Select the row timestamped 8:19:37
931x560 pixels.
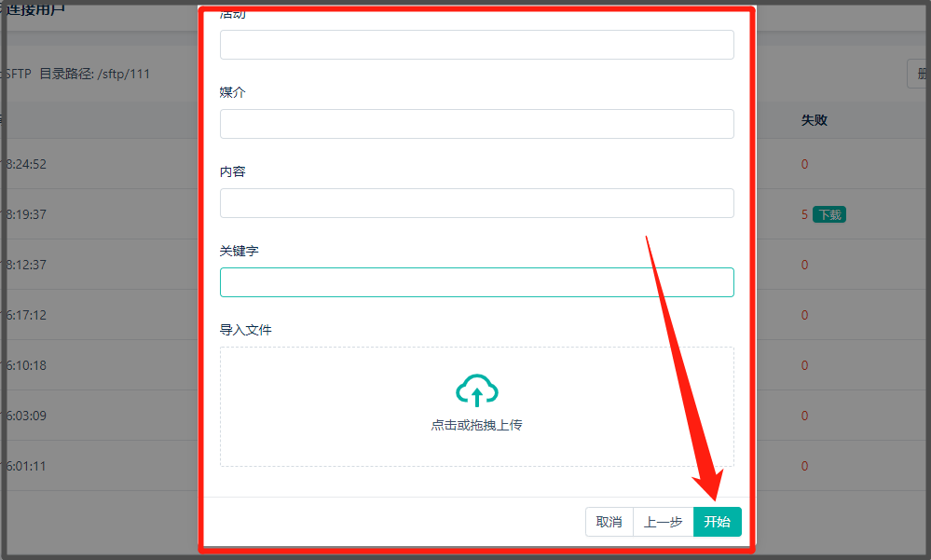coord(26,214)
